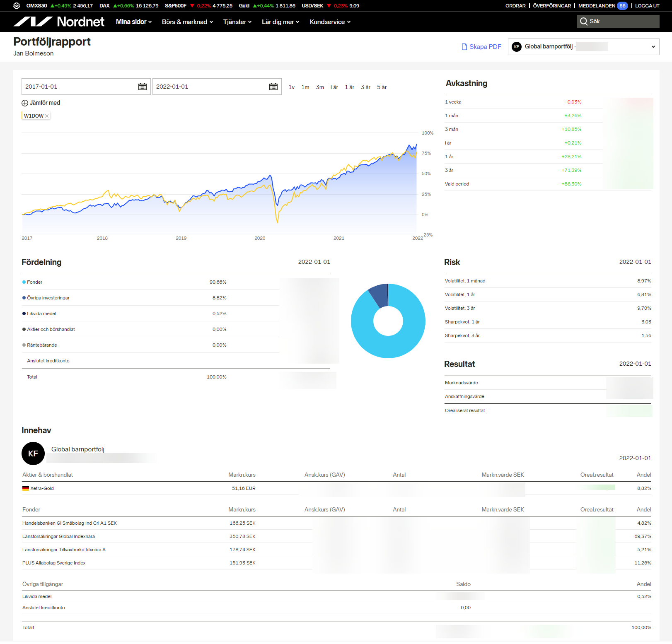Viewport: 672px width, 644px height.
Task: Open the start date calendar picker for 2017-01-01
Action: click(x=143, y=87)
